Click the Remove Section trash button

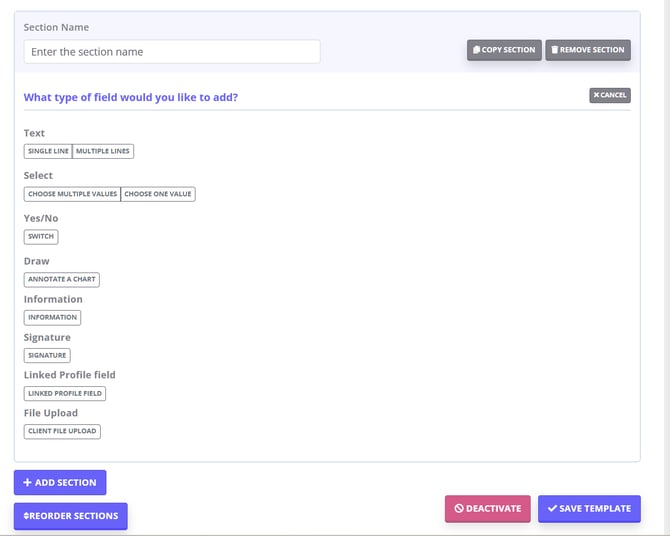tap(588, 50)
